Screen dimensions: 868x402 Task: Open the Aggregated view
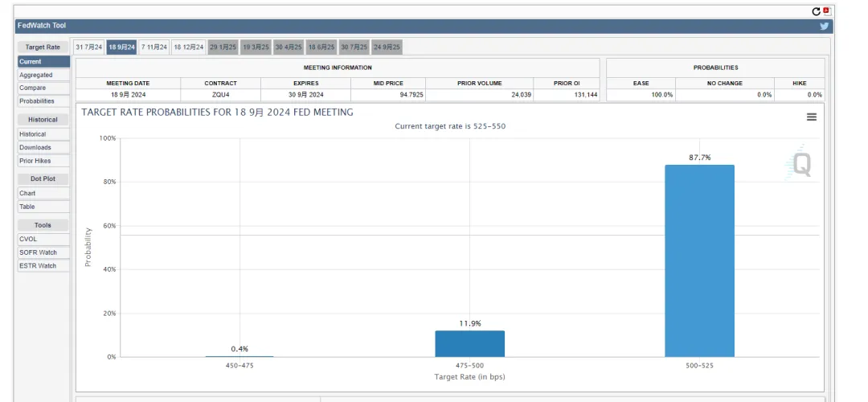coord(43,75)
